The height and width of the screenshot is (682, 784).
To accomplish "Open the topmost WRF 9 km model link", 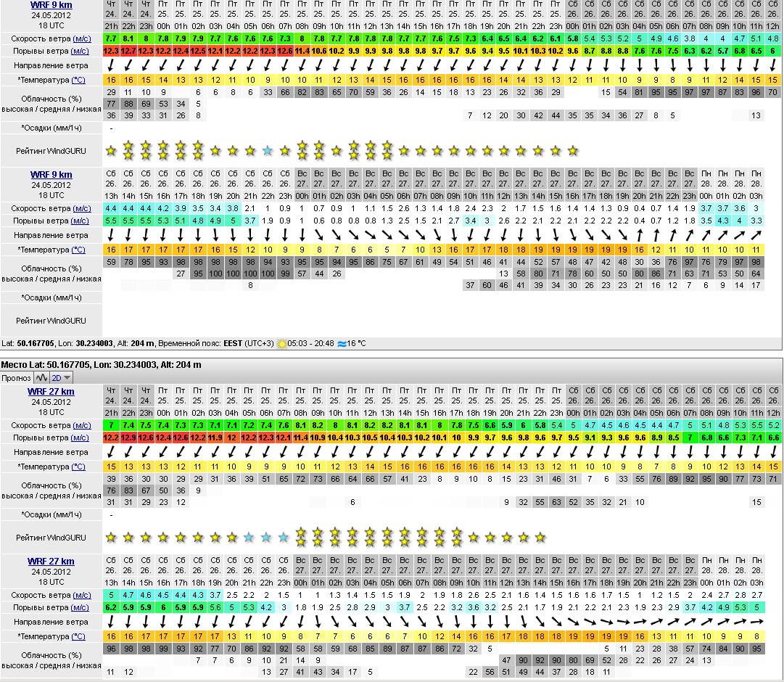I will click(x=51, y=5).
